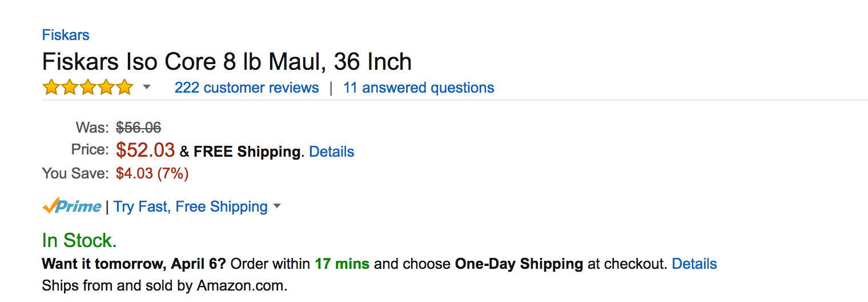The height and width of the screenshot is (302, 868).
Task: Click the $52.03 current price
Action: 145,150
